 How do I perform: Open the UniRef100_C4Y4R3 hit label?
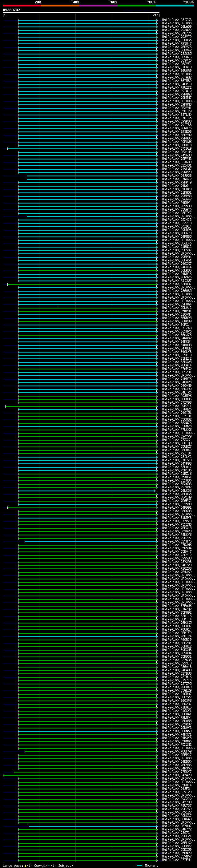click(x=176, y=775)
